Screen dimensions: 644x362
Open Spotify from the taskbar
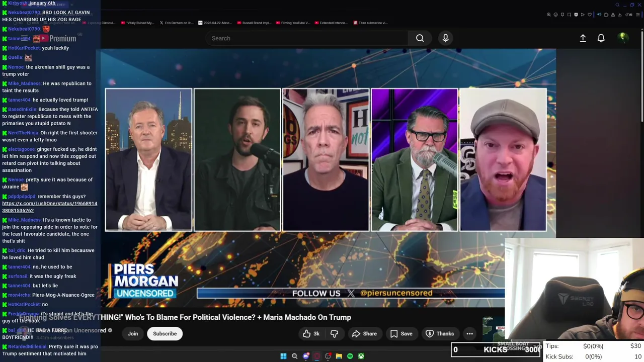coord(350,356)
